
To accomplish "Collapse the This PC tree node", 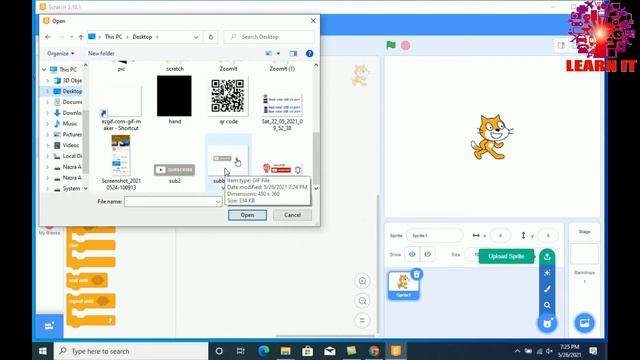I will 44,69.
